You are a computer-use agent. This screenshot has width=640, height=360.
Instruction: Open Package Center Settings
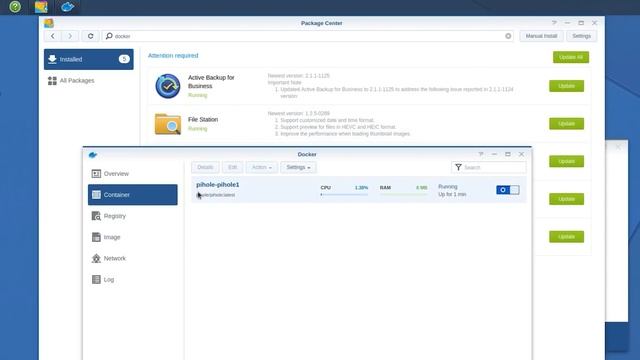(581, 36)
